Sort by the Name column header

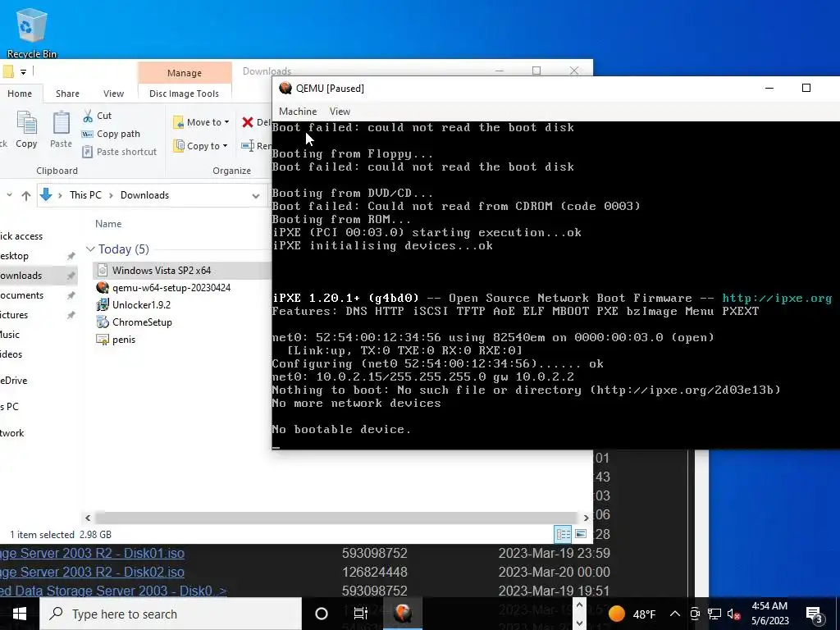point(108,224)
